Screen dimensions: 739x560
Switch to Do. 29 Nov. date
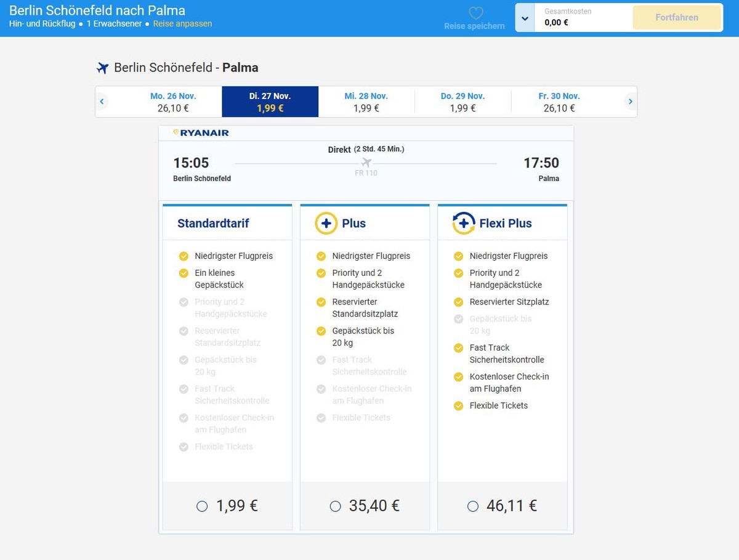[x=462, y=102]
